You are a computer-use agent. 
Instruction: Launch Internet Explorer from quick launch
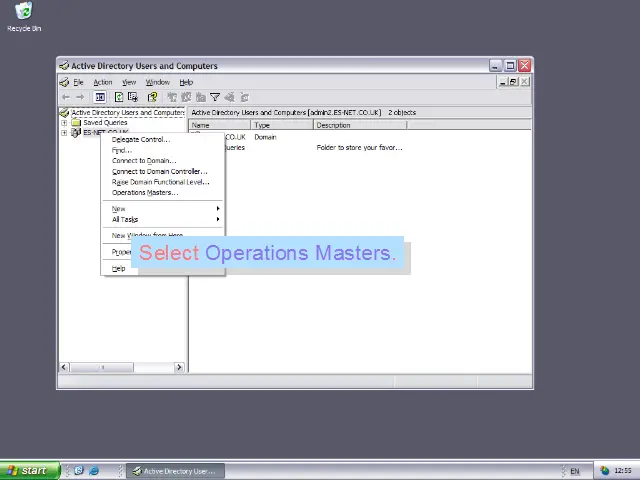94,471
